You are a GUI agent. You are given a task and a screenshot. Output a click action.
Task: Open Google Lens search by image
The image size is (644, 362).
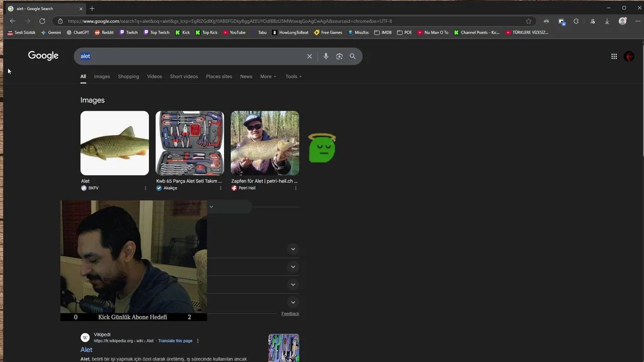[339, 56]
